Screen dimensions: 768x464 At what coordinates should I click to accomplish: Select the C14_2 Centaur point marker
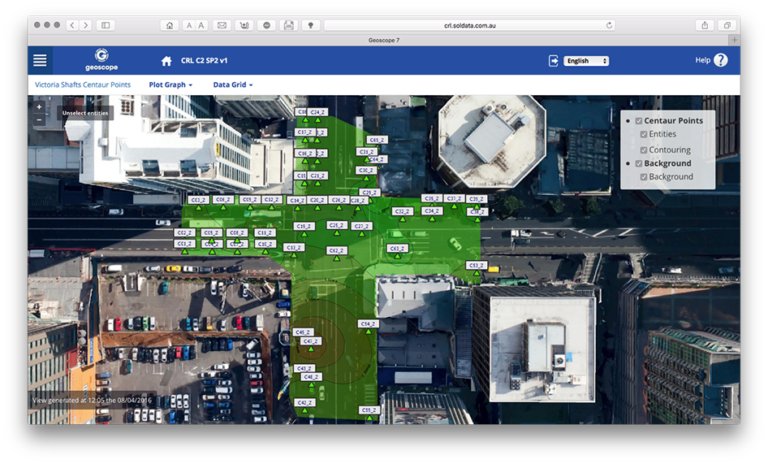pos(368,324)
